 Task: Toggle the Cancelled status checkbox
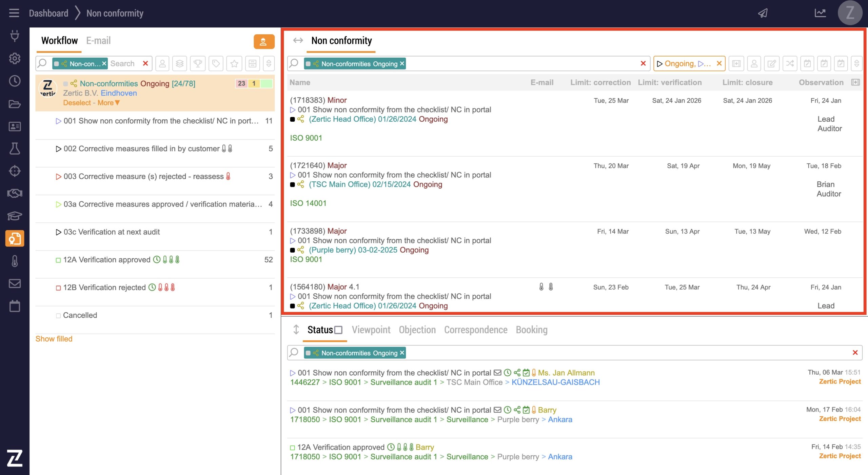tap(58, 315)
